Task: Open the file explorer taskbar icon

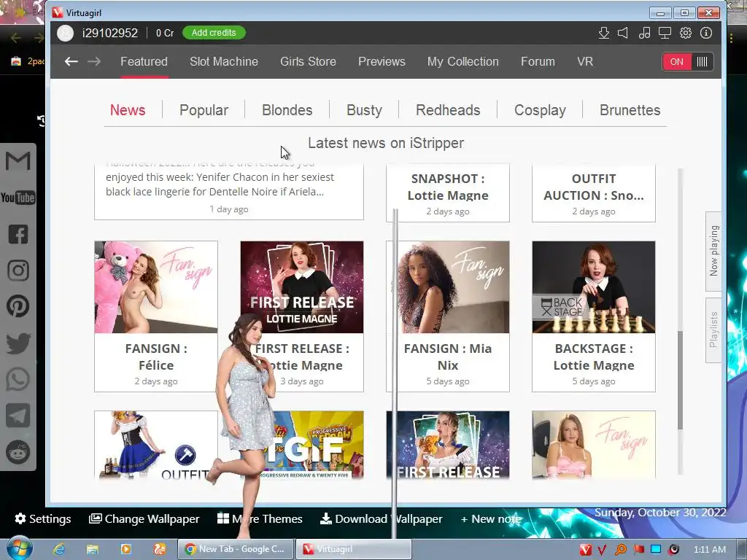Action: click(x=93, y=549)
